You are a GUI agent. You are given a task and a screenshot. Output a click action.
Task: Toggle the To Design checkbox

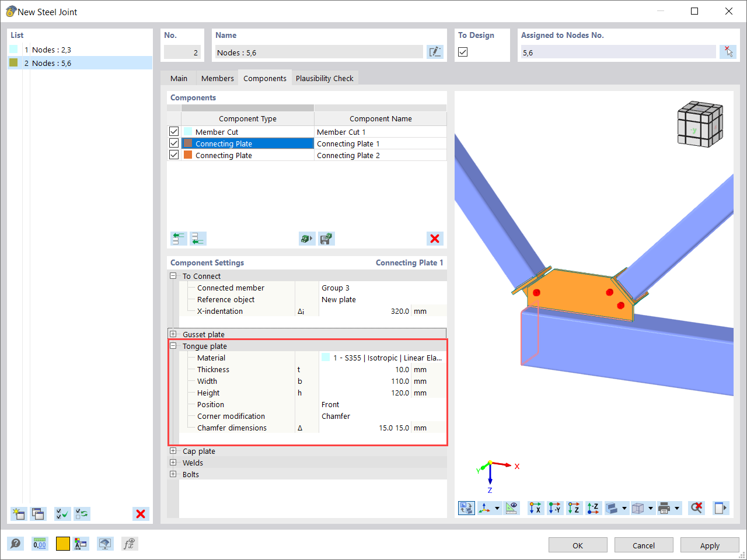(463, 52)
